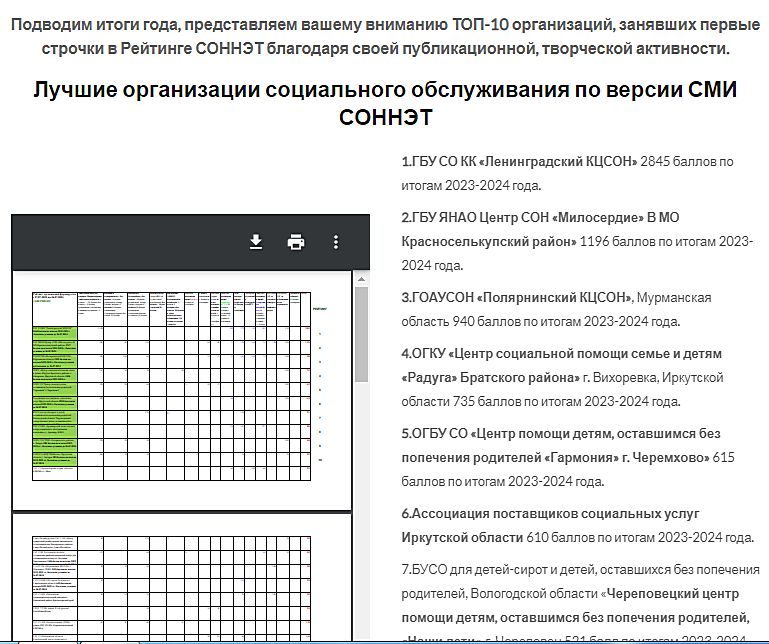Image resolution: width=769 pixels, height=644 pixels.
Task: Print the embedded PDF document
Action: 296,242
